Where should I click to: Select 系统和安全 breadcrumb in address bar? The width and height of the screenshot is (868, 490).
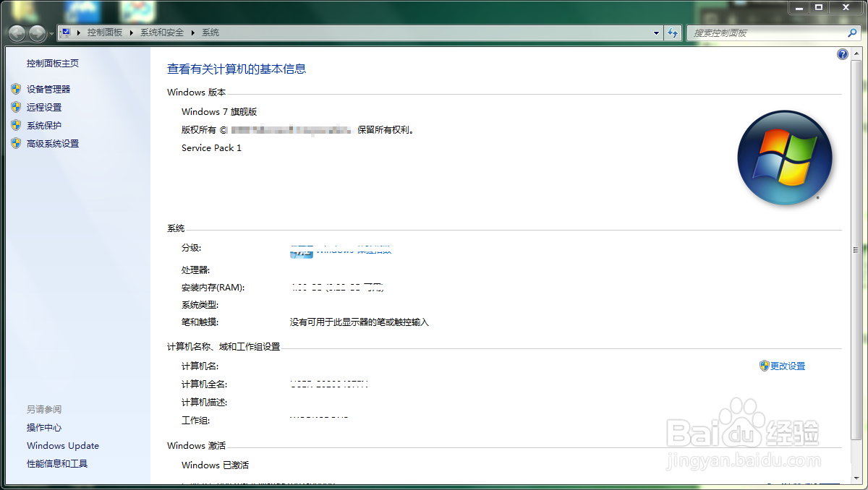[x=162, y=33]
